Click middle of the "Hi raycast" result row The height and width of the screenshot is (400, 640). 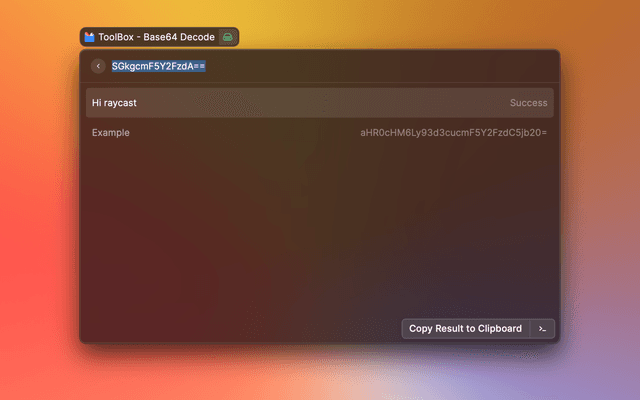click(320, 102)
